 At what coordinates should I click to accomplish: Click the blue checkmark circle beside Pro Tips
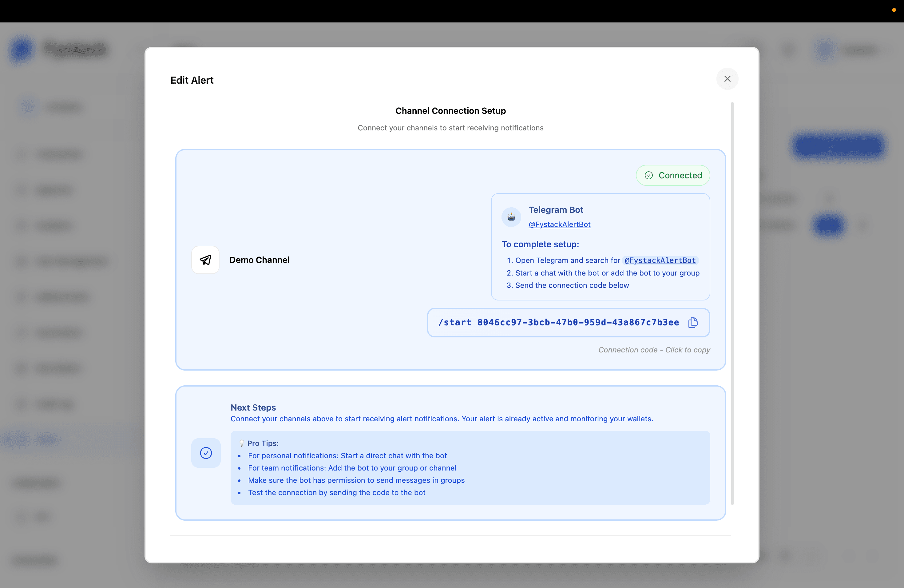206,453
